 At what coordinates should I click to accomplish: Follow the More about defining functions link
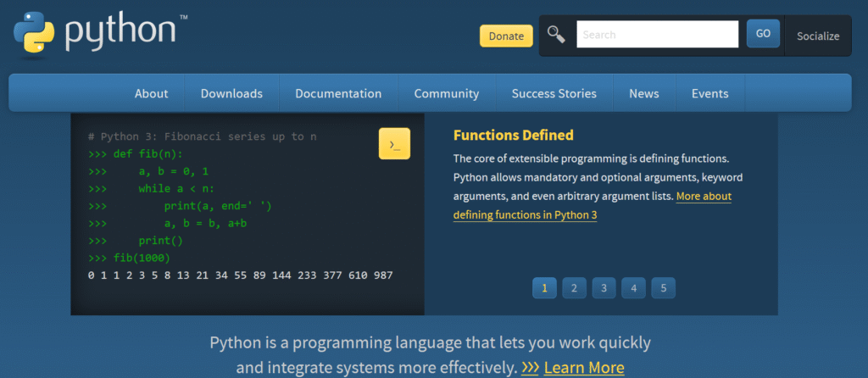(x=592, y=205)
